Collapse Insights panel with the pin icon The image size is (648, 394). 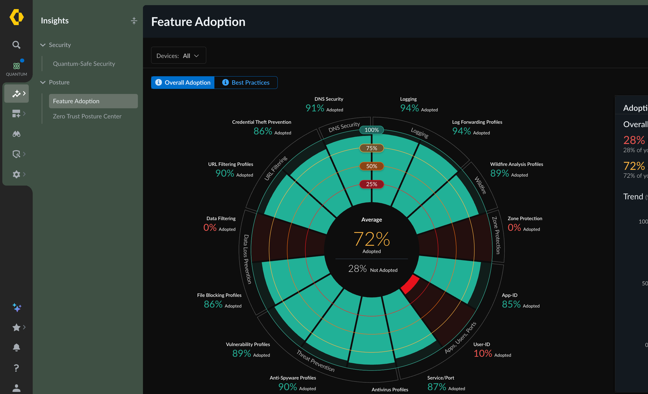click(134, 21)
